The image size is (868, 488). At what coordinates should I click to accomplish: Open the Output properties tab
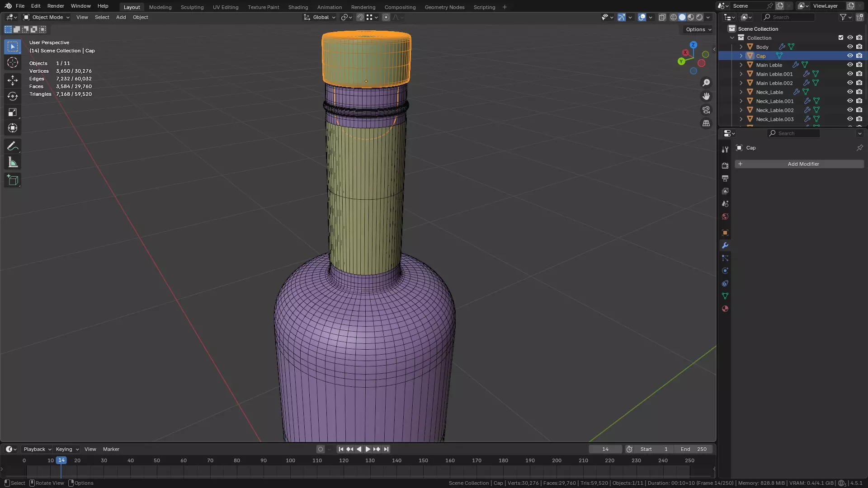point(725,178)
